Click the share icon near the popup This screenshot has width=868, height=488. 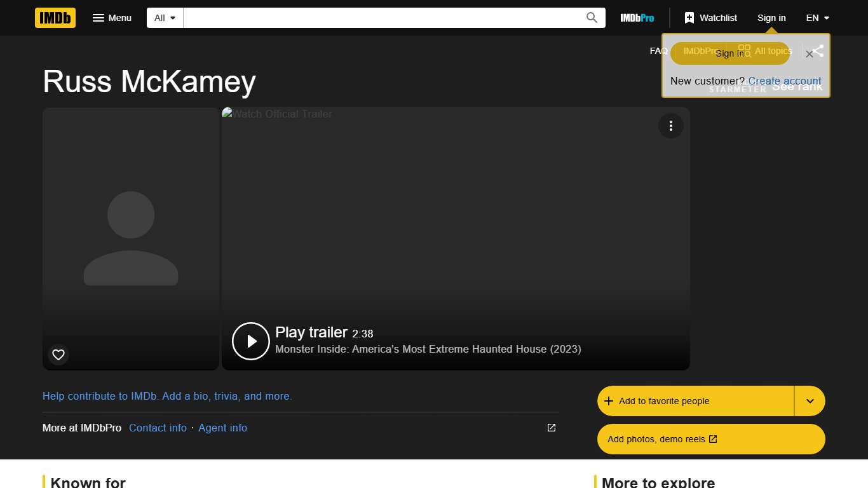(x=817, y=51)
